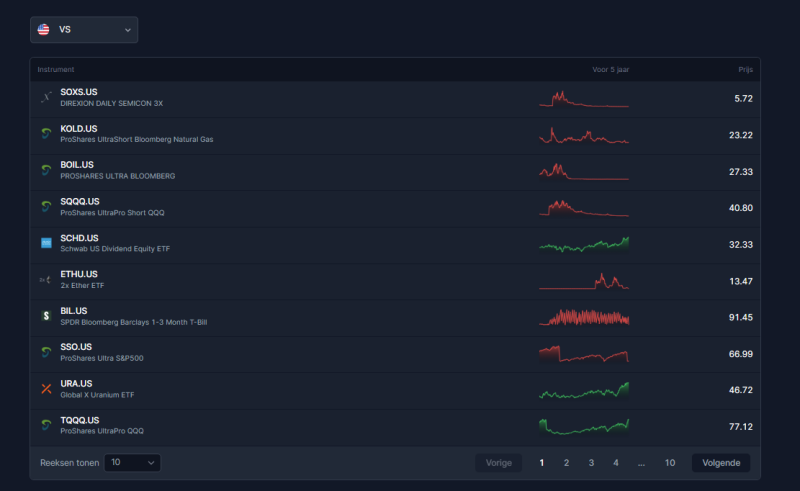Open the VS country dropdown
The height and width of the screenshot is (491, 800).
84,30
